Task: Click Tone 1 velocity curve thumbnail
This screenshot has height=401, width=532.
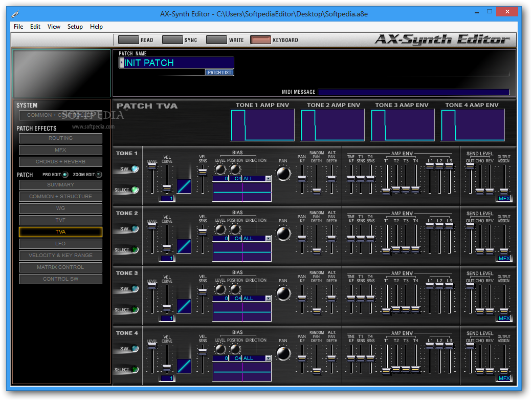Action: [184, 186]
